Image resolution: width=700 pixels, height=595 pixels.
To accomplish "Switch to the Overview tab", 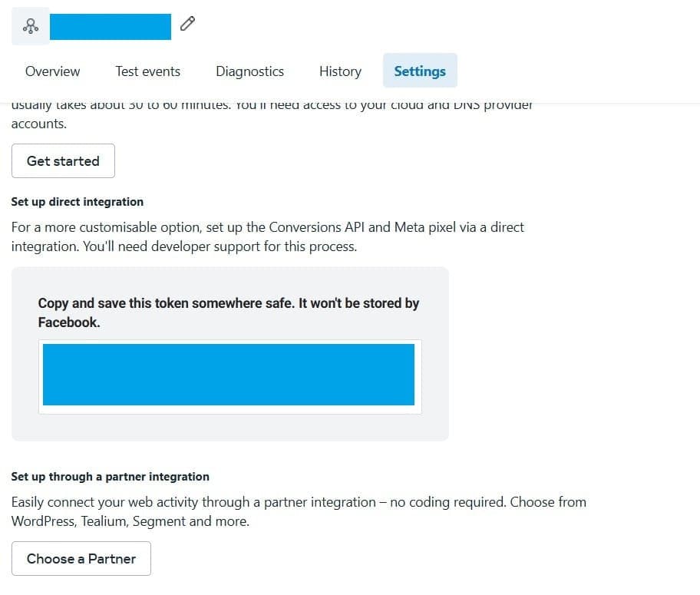I will (52, 71).
